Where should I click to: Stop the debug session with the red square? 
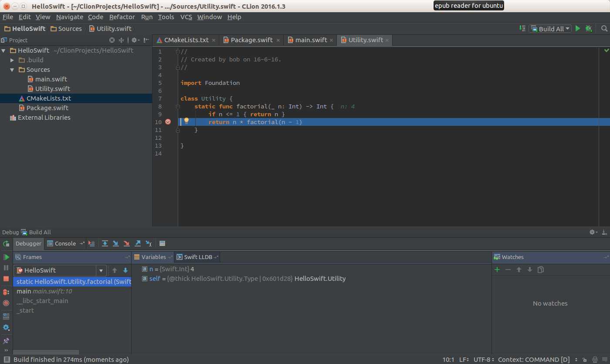click(x=6, y=279)
